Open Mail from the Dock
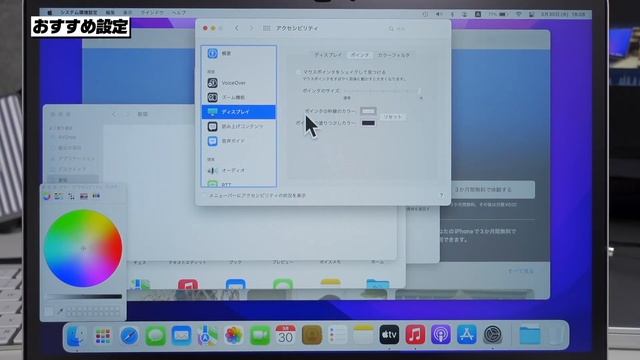640x360 pixels. pyautogui.click(x=181, y=336)
